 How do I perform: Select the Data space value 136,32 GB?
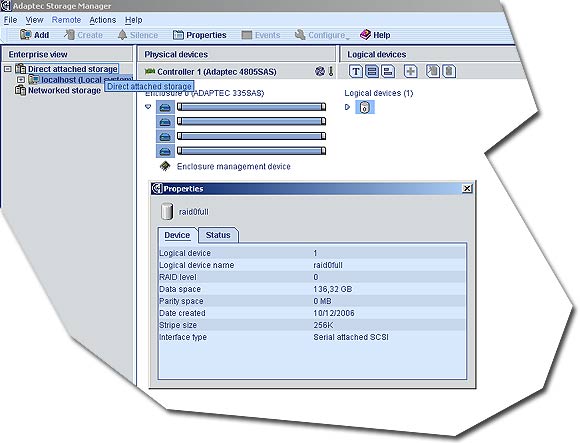333,289
